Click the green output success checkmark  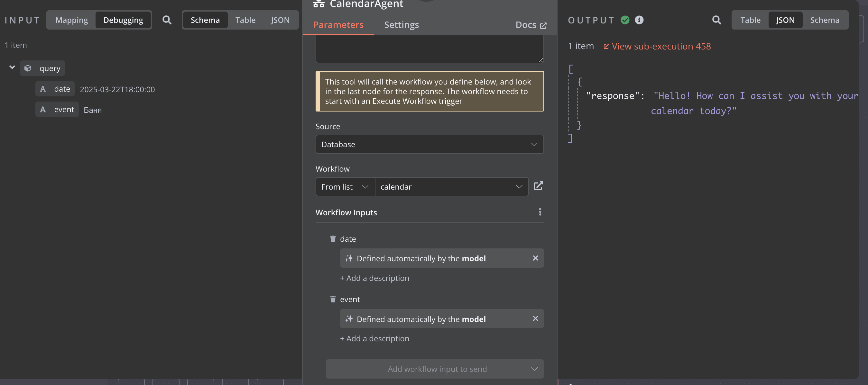[625, 20]
